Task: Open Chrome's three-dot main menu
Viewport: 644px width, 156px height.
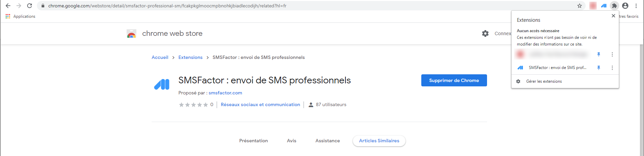Action: click(x=636, y=6)
